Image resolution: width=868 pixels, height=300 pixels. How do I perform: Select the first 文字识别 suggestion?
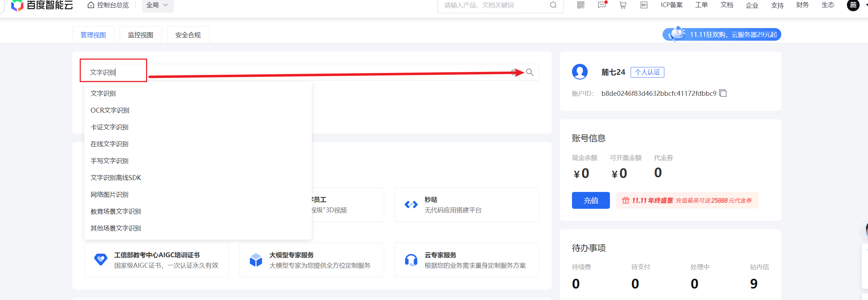pos(198,93)
